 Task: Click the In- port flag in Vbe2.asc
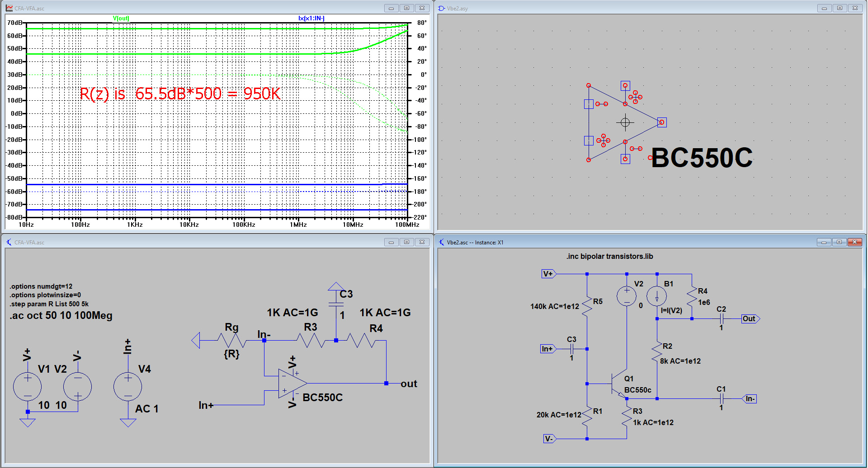[749, 398]
